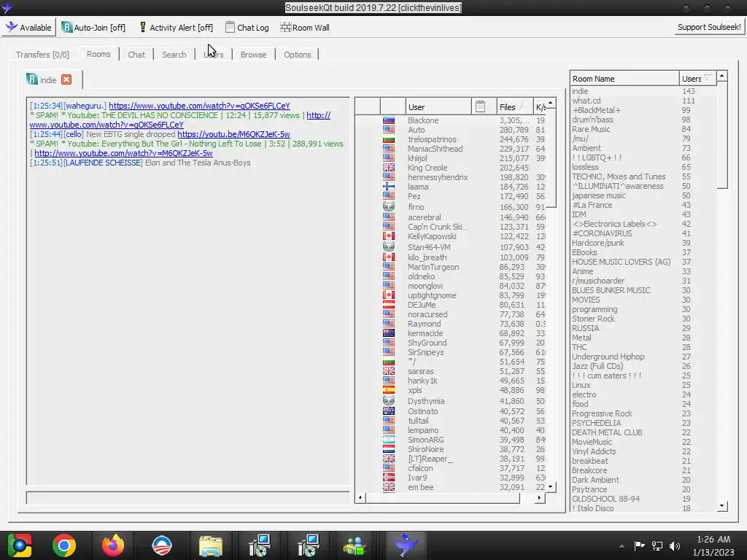Click username LAUFENDE SCHEISSE in chat

[103, 163]
